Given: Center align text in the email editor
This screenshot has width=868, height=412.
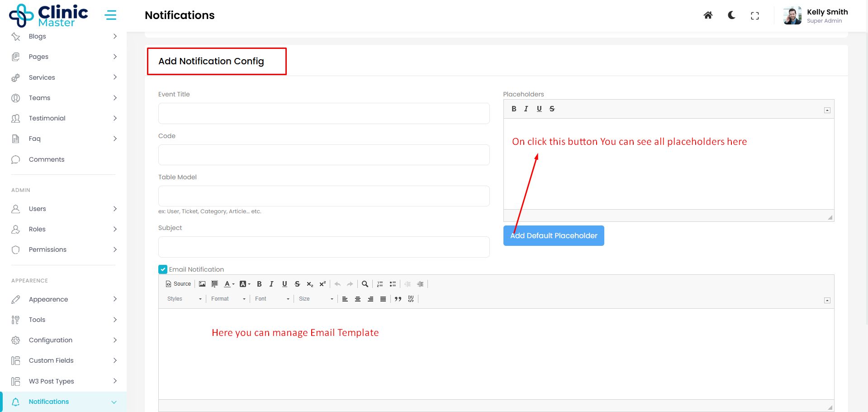Looking at the screenshot, I should point(358,299).
